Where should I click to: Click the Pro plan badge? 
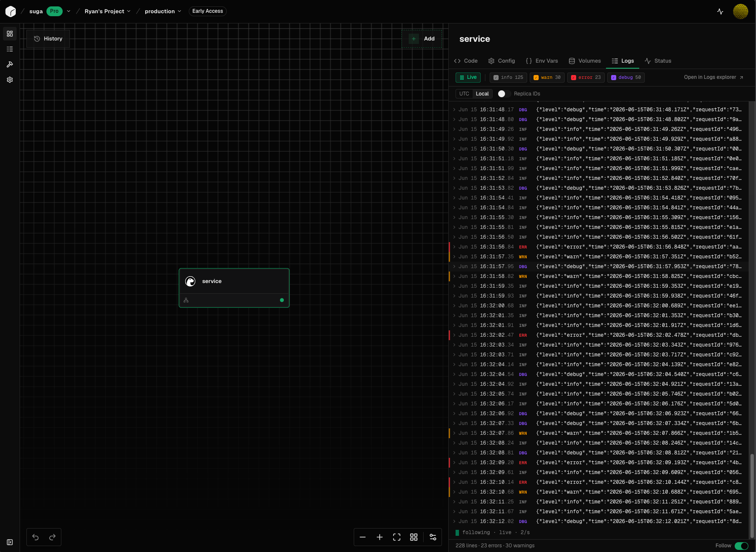[54, 12]
